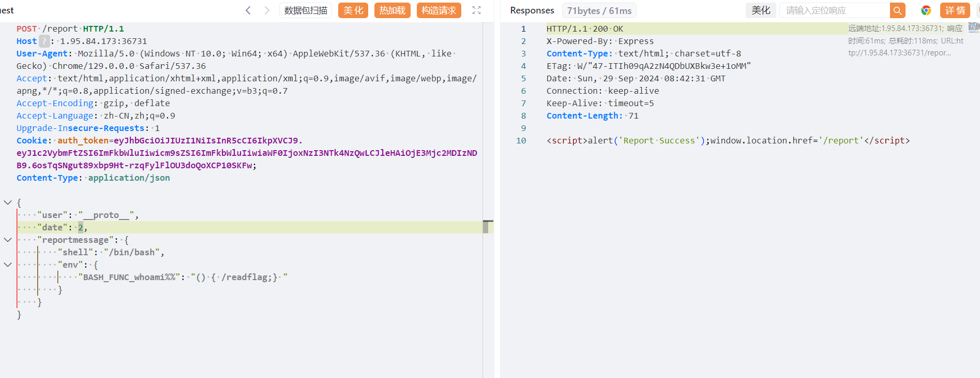The image size is (980, 378).
Task: Click the Report Success script line
Action: pyautogui.click(x=728, y=140)
